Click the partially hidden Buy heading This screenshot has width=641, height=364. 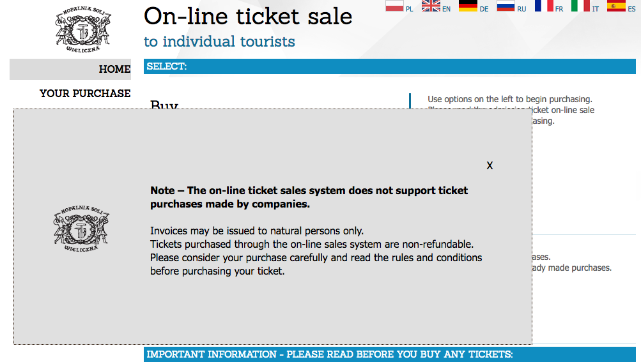pyautogui.click(x=164, y=104)
